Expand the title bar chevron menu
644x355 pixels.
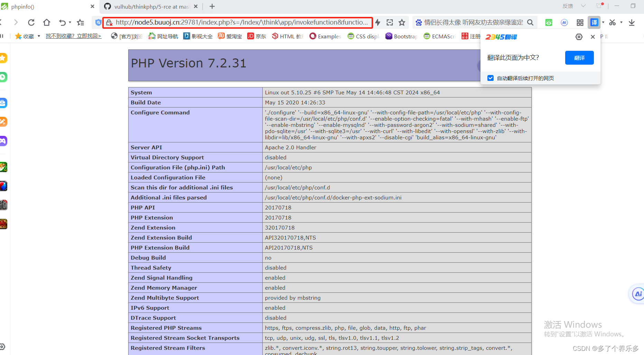tap(583, 6)
